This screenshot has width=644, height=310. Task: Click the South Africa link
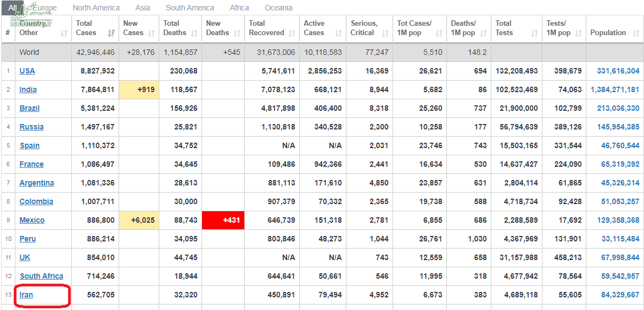click(42, 277)
